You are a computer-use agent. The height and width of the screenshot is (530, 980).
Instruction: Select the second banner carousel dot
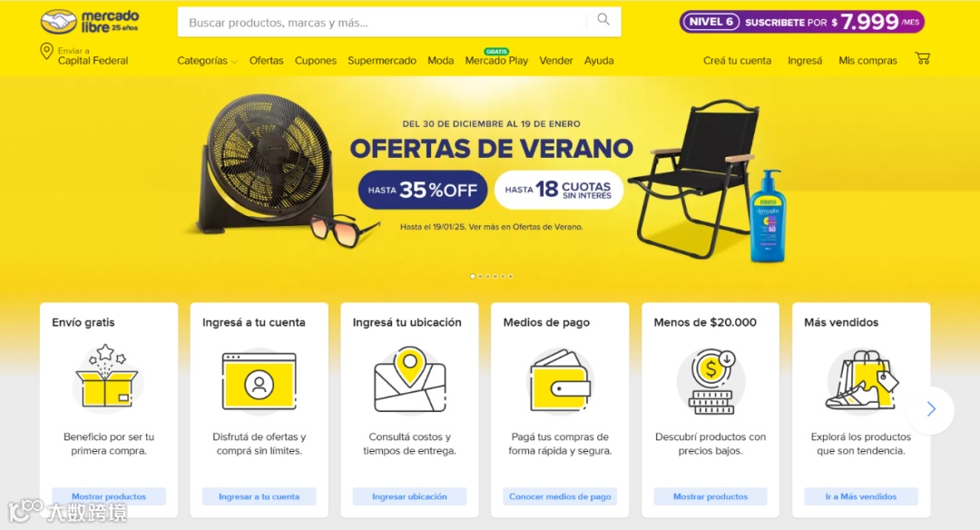480,276
